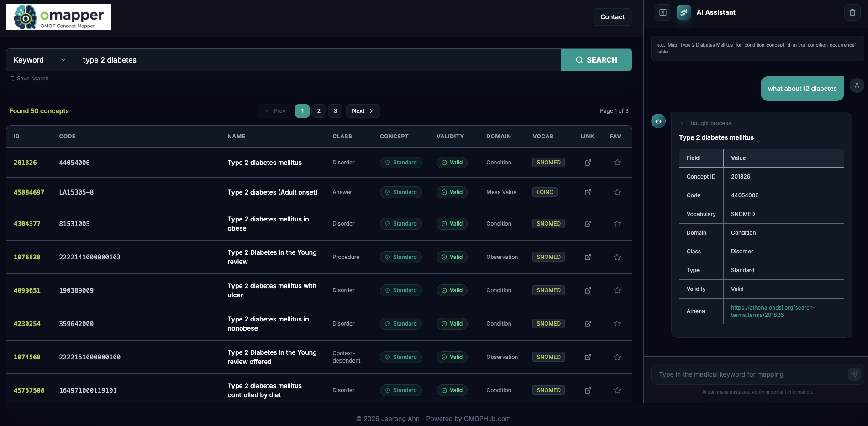This screenshot has width=868, height=426.
Task: Click Valid badge in the 45884697 row
Action: click(452, 192)
